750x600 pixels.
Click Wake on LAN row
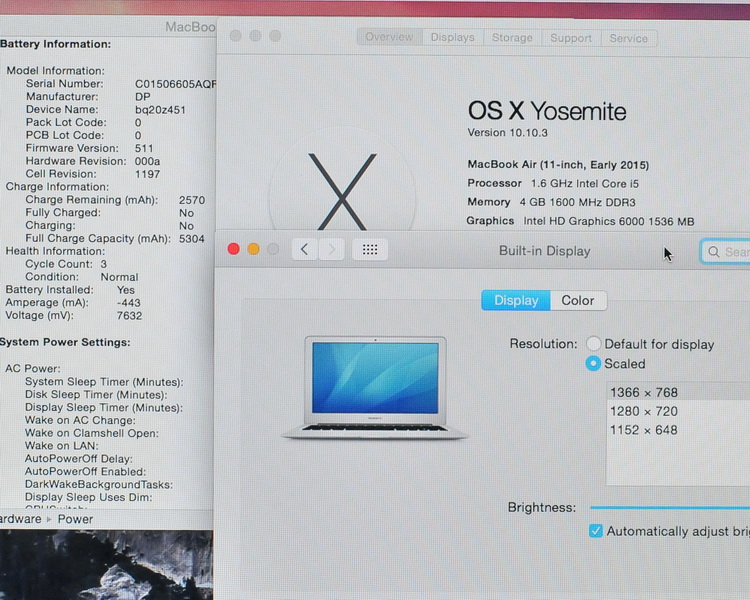[x=62, y=446]
